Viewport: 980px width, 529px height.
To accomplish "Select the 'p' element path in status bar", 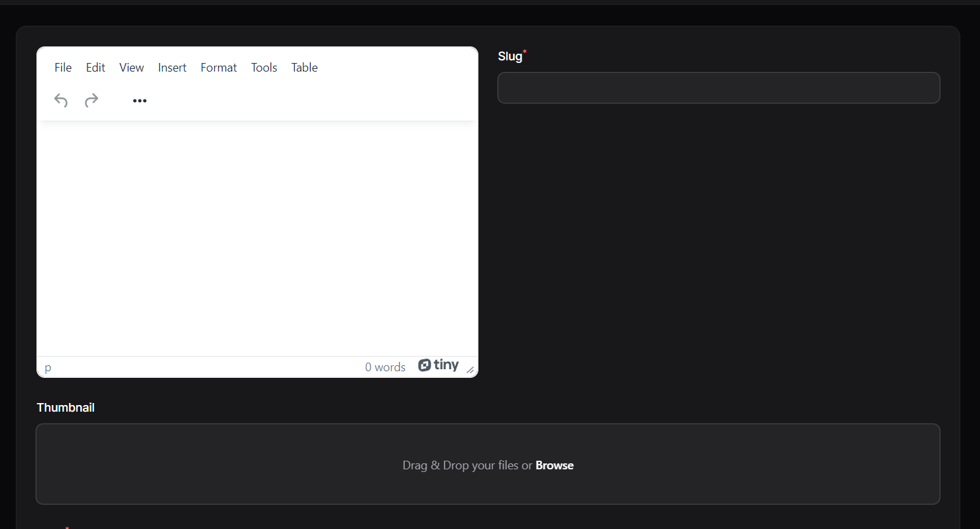I will (x=48, y=367).
